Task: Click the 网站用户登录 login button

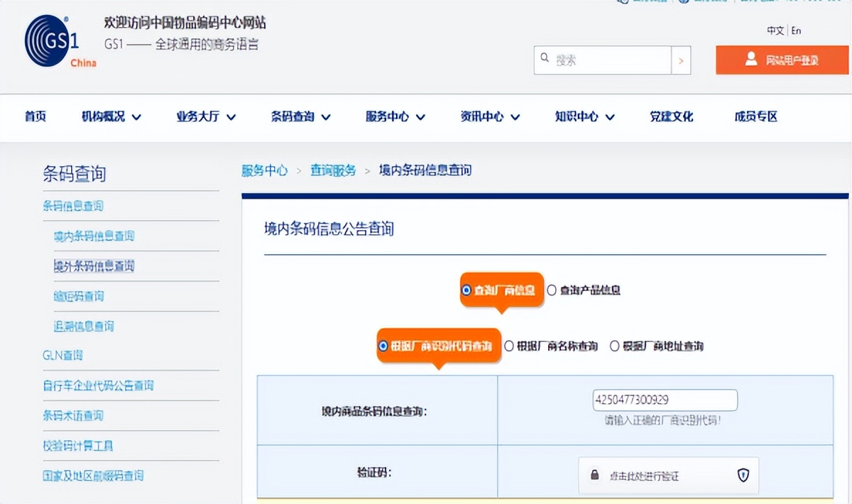Action: pyautogui.click(x=782, y=60)
